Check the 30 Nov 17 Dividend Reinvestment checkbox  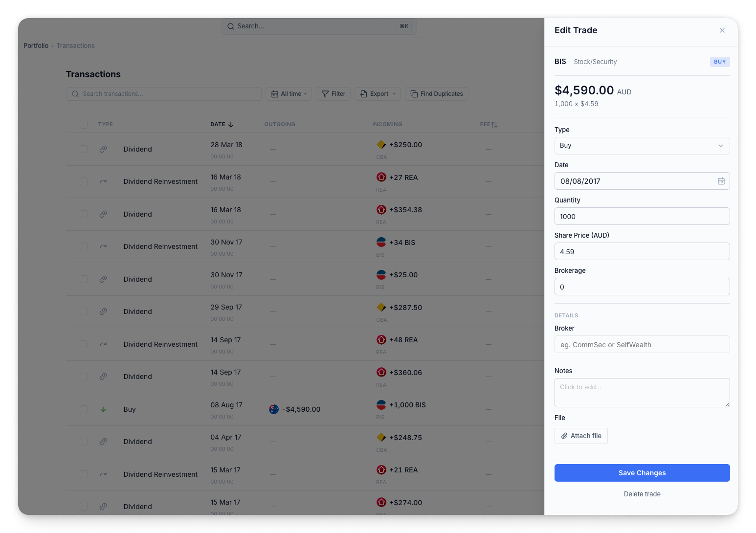pyautogui.click(x=84, y=246)
